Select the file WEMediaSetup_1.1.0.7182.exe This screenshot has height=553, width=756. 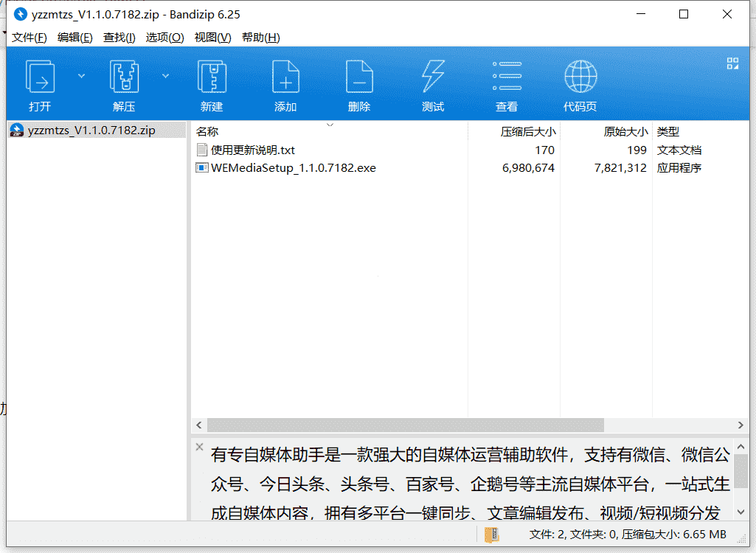[x=293, y=168]
